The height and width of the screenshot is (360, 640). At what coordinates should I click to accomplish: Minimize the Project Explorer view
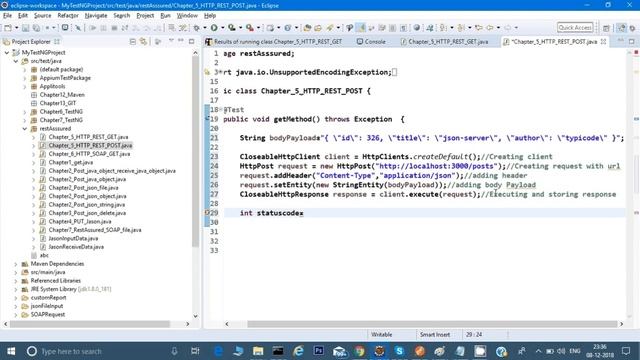tap(181, 41)
